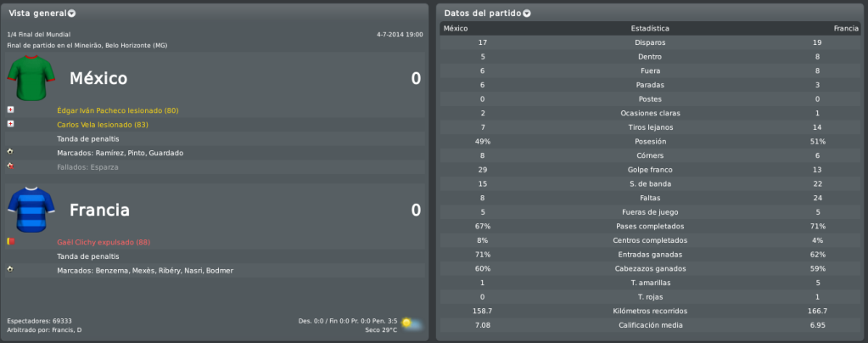Click the Francia team name link
This screenshot has width=868, height=343.
click(99, 210)
